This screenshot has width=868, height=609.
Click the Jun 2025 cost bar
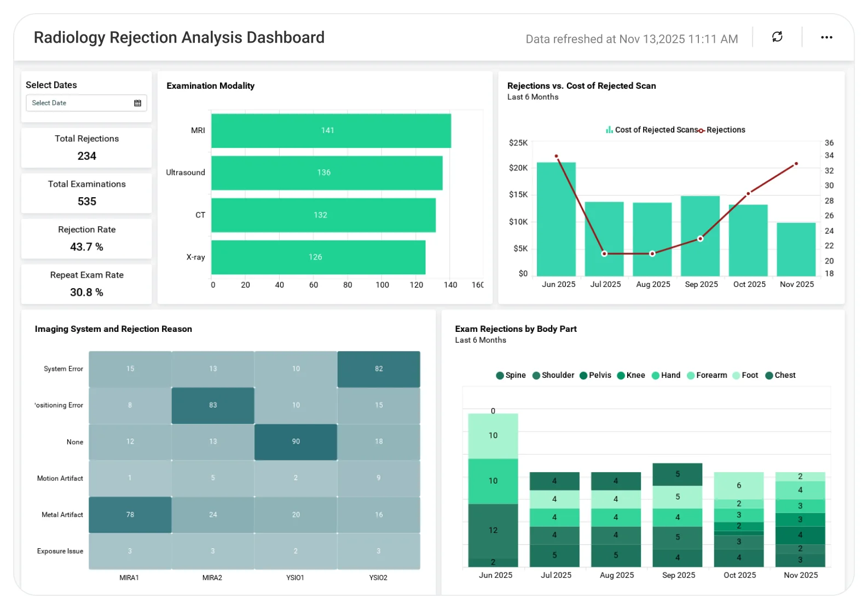tap(556, 219)
